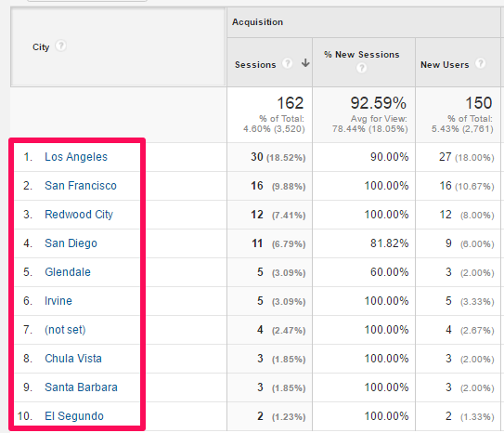
Task: Open the Irvine city link
Action: coord(58,301)
